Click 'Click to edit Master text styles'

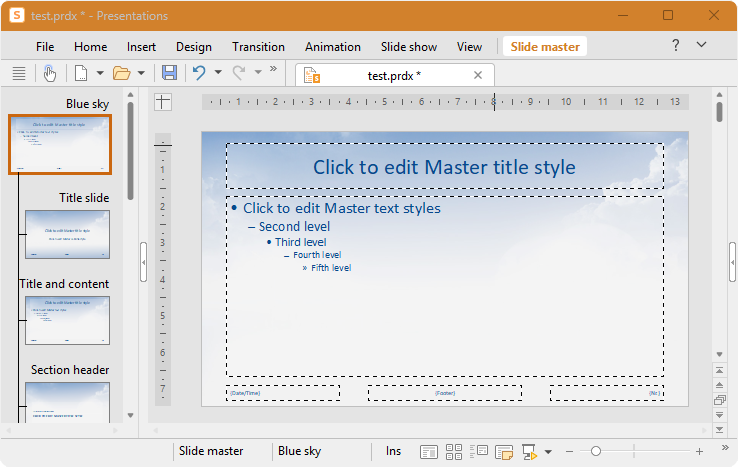(342, 208)
